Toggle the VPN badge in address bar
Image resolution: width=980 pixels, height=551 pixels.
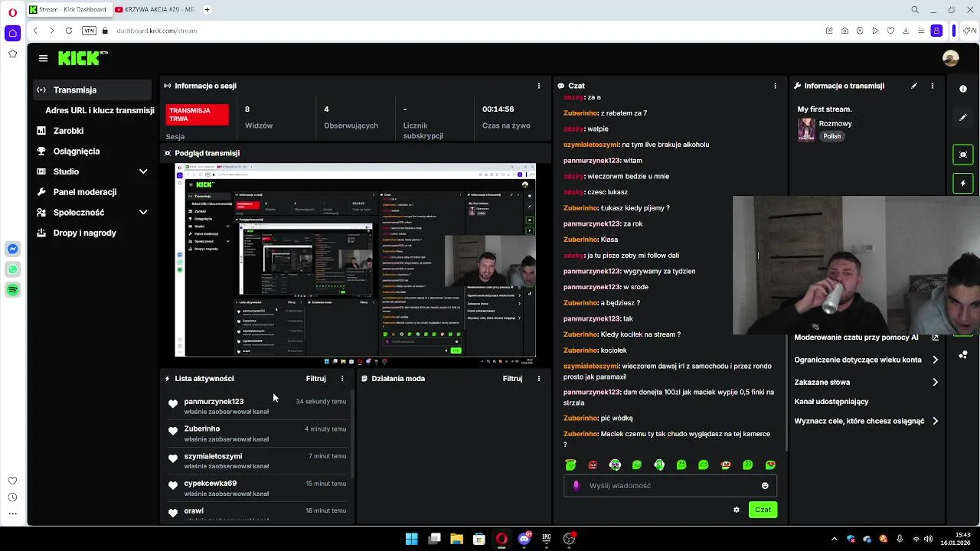(x=90, y=31)
